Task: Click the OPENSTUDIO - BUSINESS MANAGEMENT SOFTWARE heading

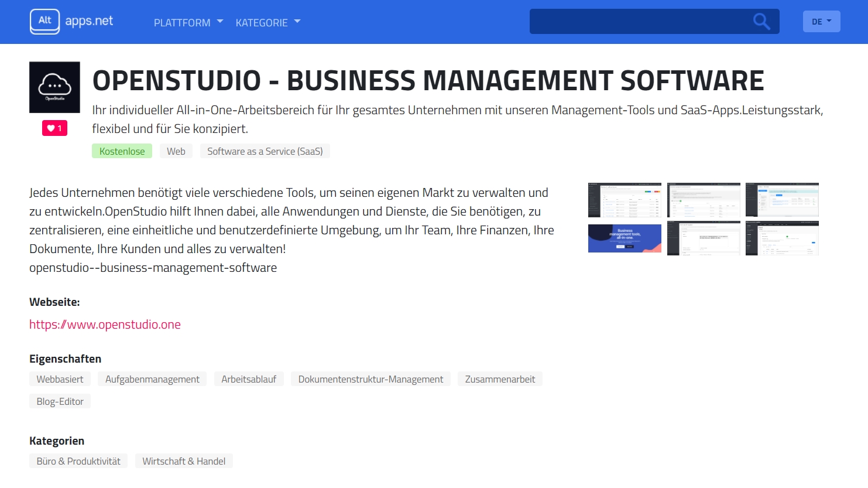Action: click(x=428, y=80)
